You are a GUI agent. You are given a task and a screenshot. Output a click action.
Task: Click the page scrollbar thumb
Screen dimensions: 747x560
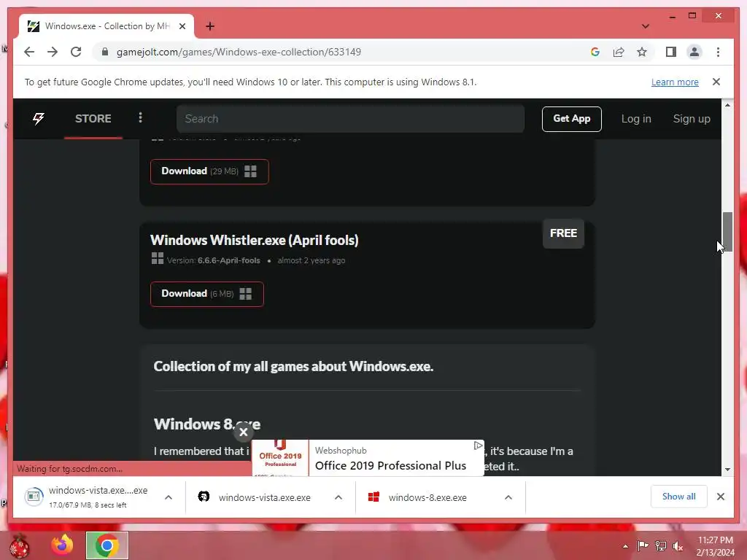pos(727,231)
